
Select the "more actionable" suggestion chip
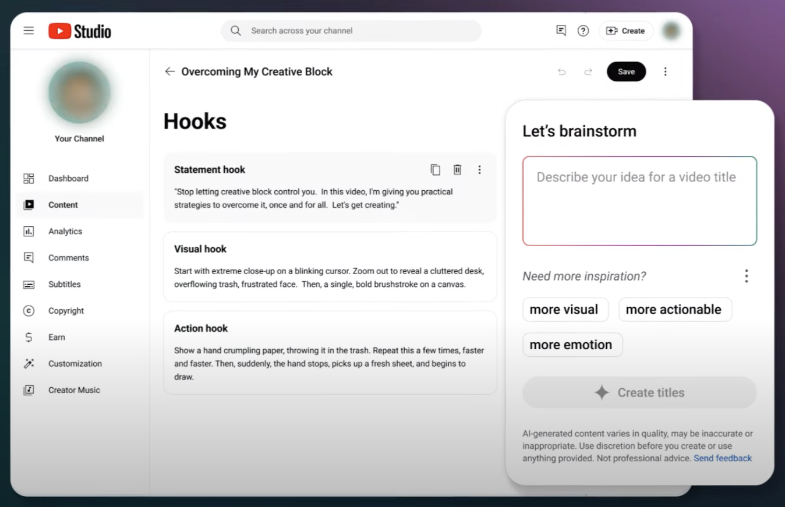674,310
